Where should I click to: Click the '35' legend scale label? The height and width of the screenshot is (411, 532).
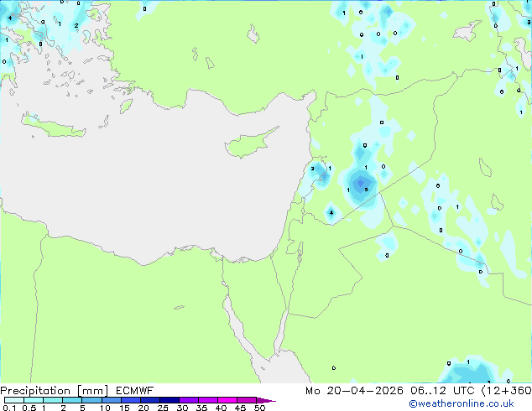pyautogui.click(x=201, y=408)
